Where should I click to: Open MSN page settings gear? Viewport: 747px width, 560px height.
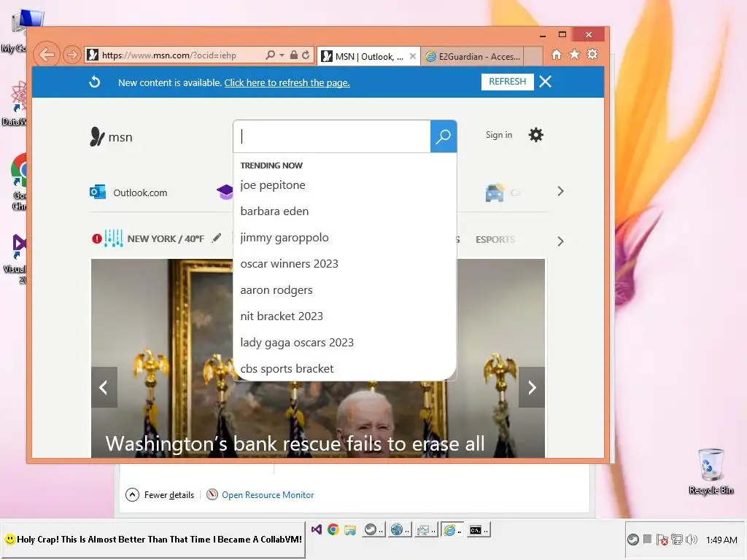536,135
